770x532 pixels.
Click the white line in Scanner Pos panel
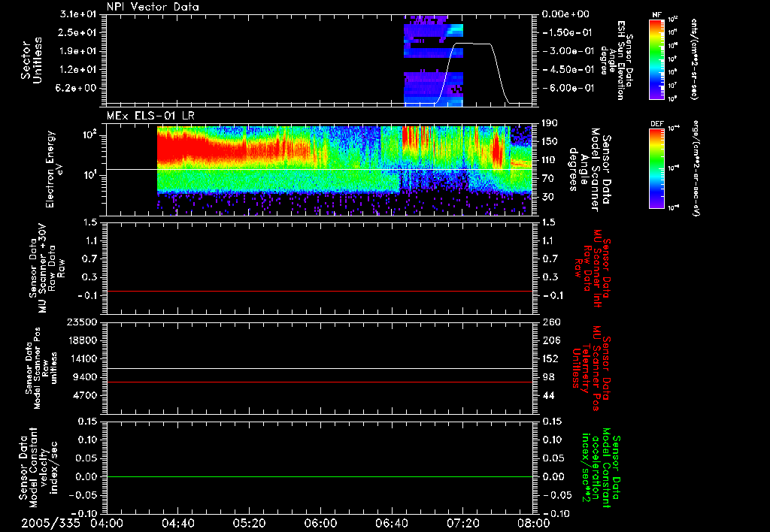[x=319, y=368]
